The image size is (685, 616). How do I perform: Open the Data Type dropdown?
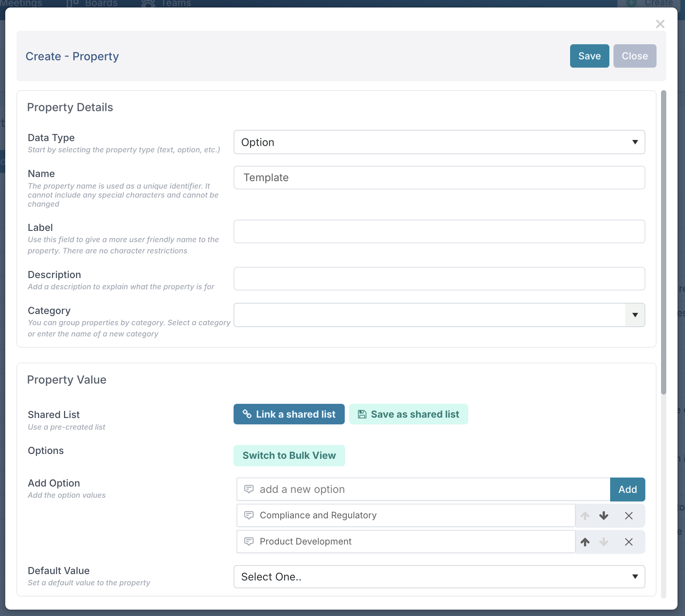tap(439, 142)
